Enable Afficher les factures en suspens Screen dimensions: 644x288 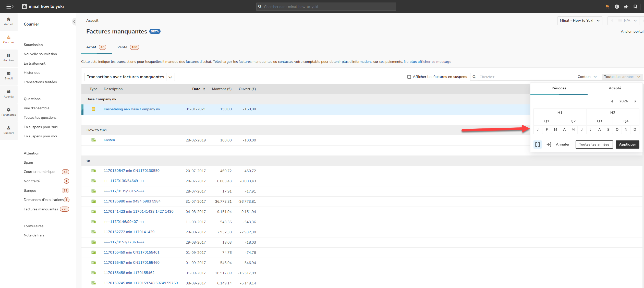coord(409,77)
